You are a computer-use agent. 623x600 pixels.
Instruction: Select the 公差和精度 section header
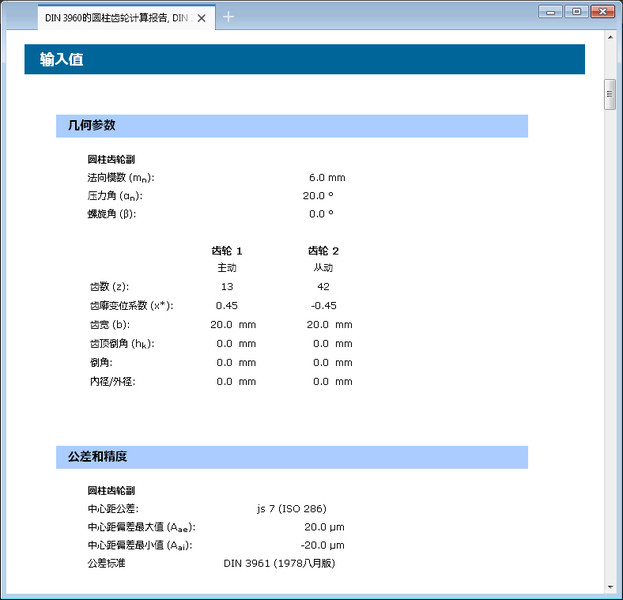click(291, 457)
